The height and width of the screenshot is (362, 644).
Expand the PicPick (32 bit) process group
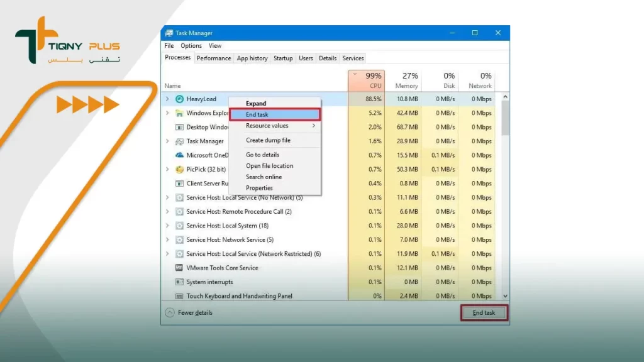click(167, 169)
